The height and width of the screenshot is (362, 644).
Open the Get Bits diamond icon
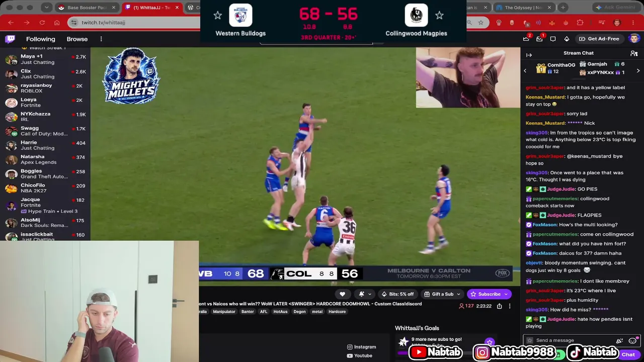(567, 39)
